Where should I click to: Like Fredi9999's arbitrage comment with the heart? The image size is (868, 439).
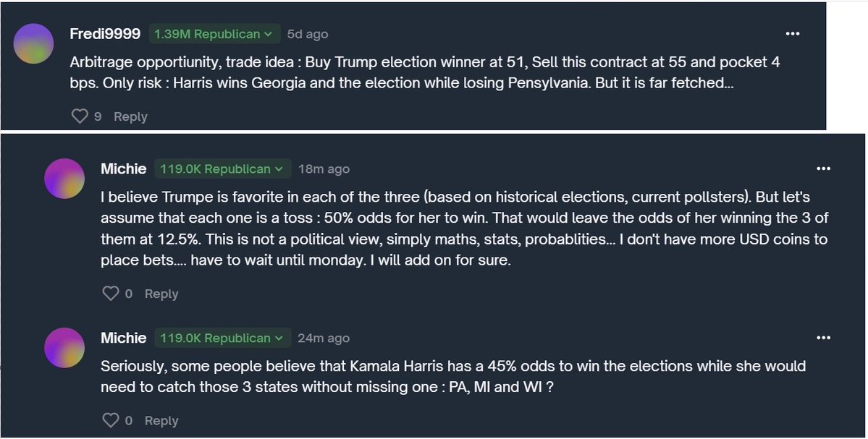pyautogui.click(x=80, y=116)
